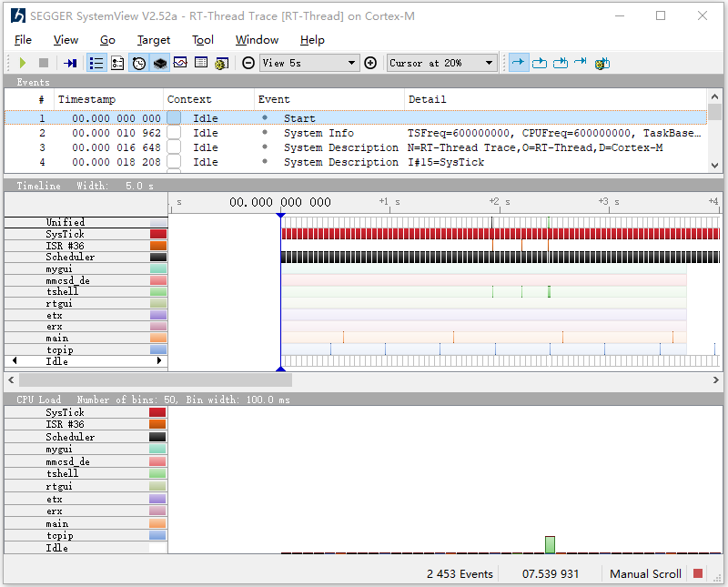Click the tshell green swatch in CPU Load
Viewport: 728px width, 587px height.
158,474
